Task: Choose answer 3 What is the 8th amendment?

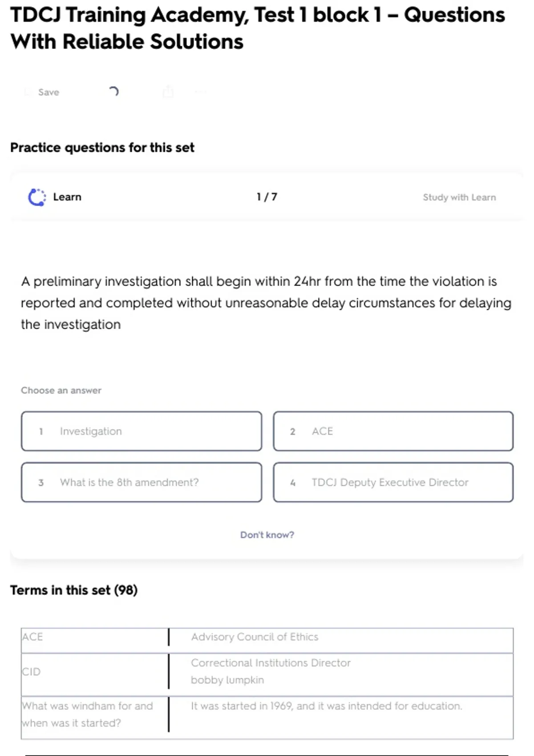Action: click(x=142, y=482)
